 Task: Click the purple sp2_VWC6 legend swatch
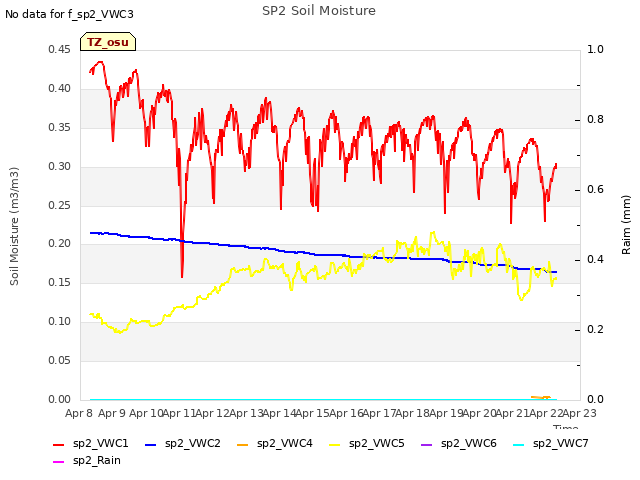pos(427,444)
